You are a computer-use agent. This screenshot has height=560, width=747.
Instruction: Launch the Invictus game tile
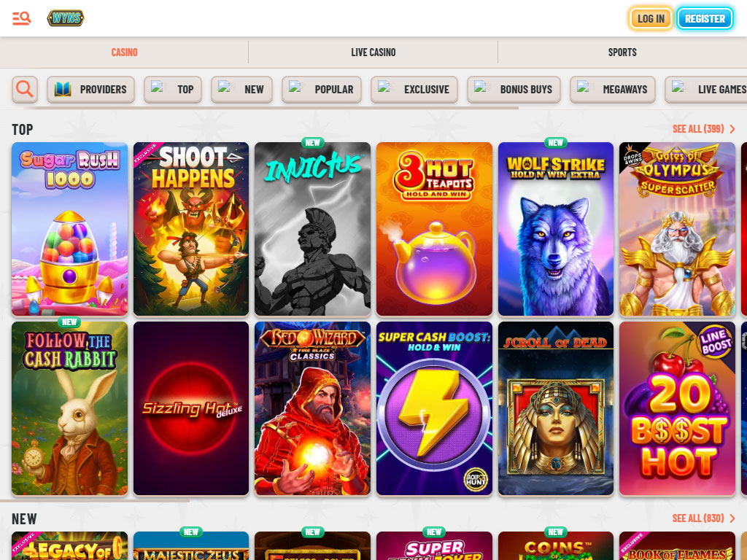click(x=312, y=229)
